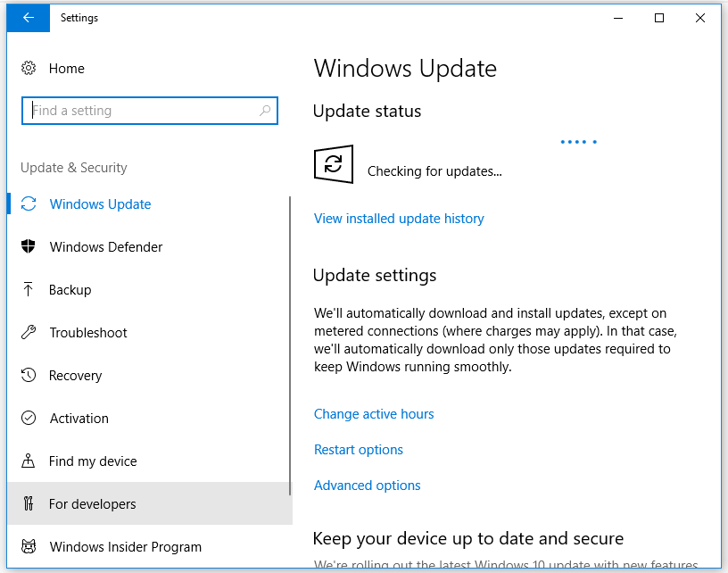This screenshot has width=728, height=573.
Task: Go to the Backup section
Action: [150, 289]
